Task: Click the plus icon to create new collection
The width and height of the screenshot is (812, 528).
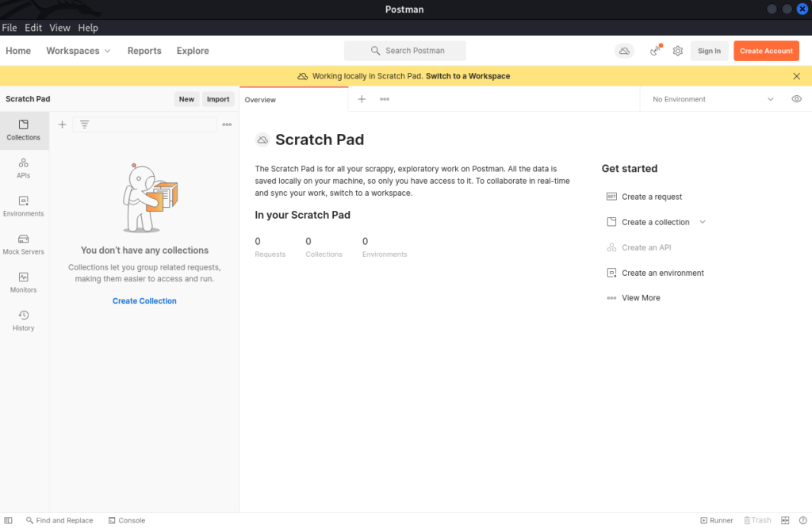Action: click(62, 124)
